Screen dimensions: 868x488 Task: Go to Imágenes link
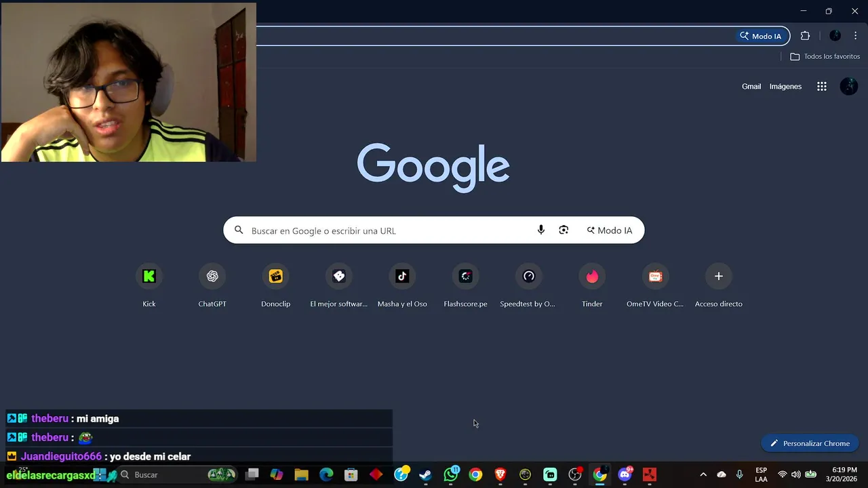[x=785, y=86]
